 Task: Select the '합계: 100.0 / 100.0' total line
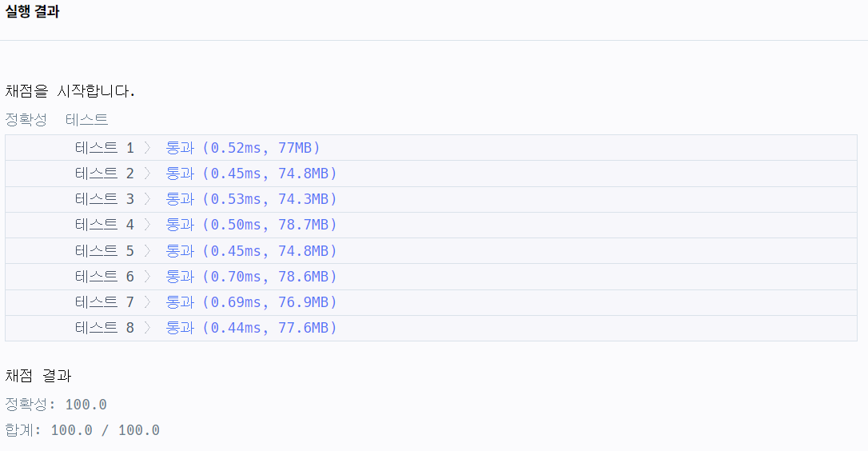pos(82,430)
